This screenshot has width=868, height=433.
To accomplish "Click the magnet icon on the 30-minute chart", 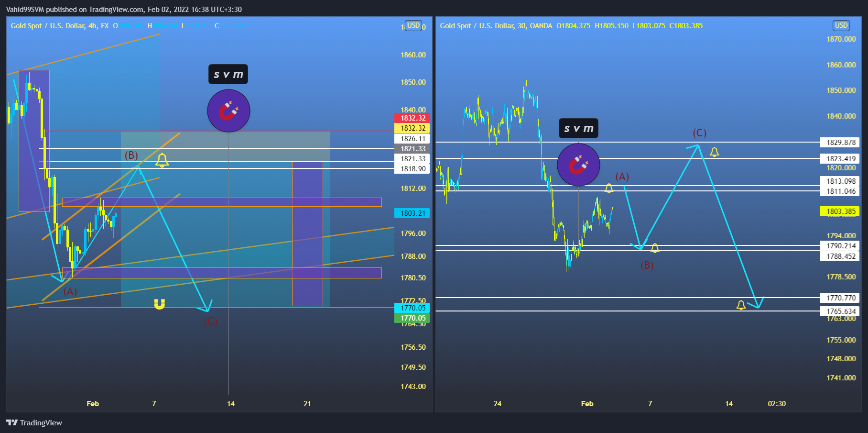I will coord(578,165).
